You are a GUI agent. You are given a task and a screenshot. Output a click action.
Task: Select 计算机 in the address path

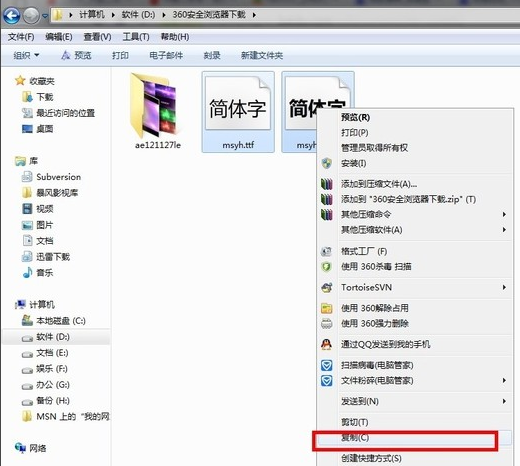pyautogui.click(x=92, y=15)
